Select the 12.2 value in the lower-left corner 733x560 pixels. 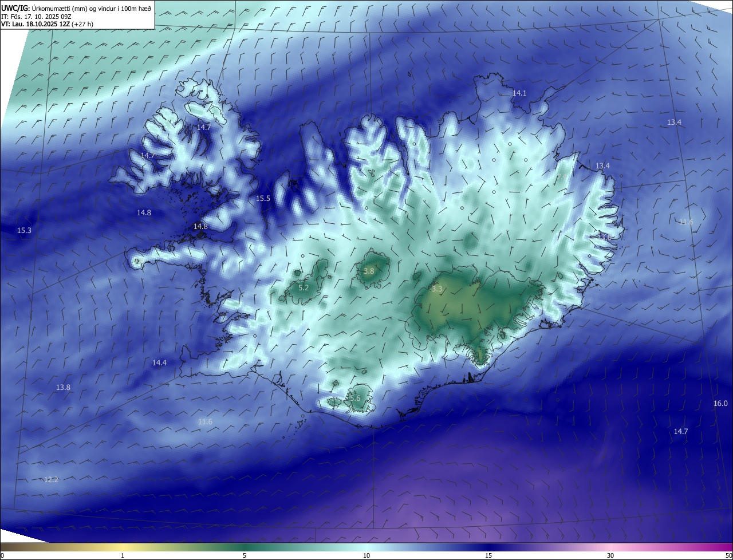coord(51,479)
